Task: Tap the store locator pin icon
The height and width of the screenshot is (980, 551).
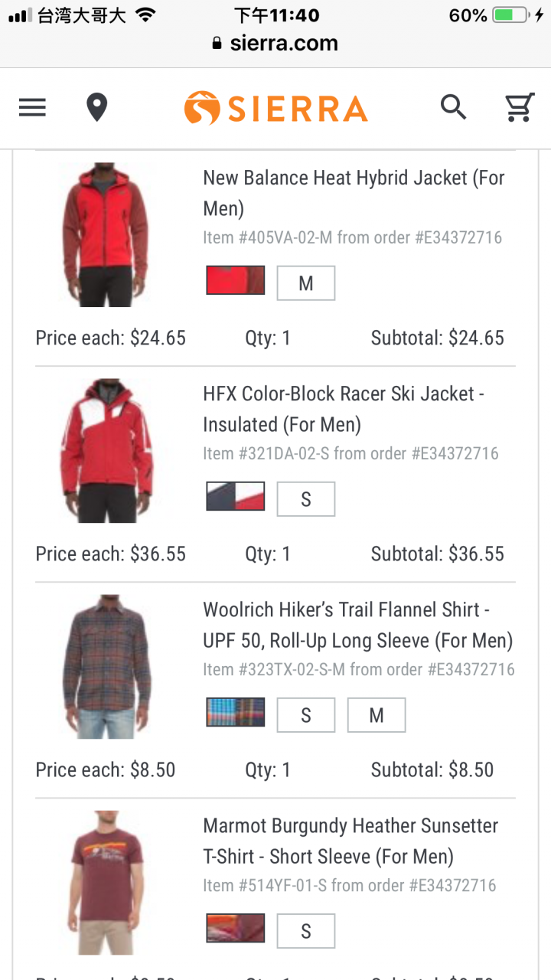Action: coord(96,108)
